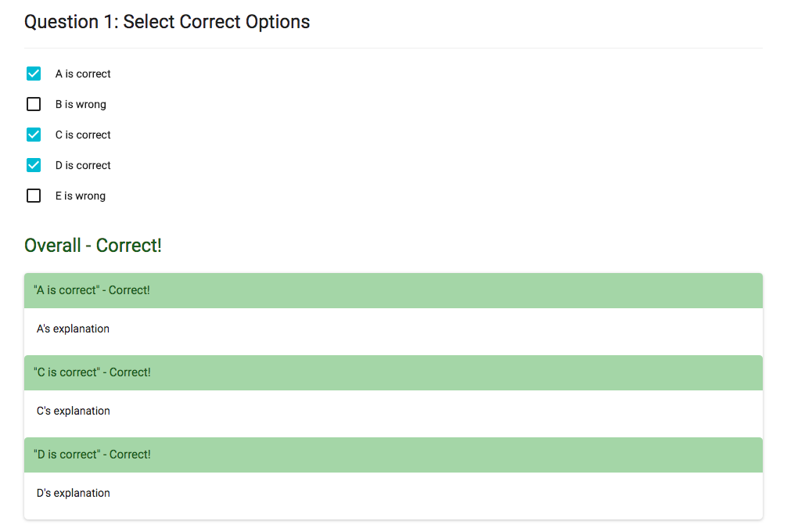Click the Question 1 heading
This screenshot has width=787, height=532.
(167, 22)
